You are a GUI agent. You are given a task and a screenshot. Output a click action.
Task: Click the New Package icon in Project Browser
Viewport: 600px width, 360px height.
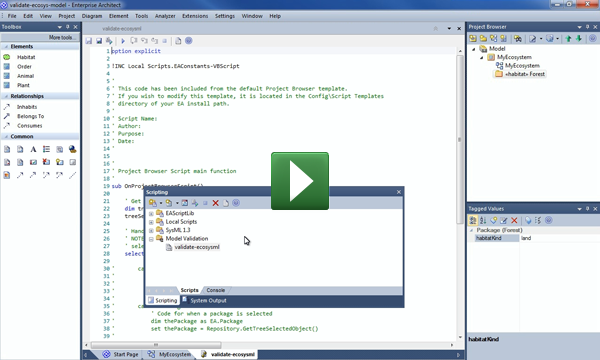pos(483,38)
